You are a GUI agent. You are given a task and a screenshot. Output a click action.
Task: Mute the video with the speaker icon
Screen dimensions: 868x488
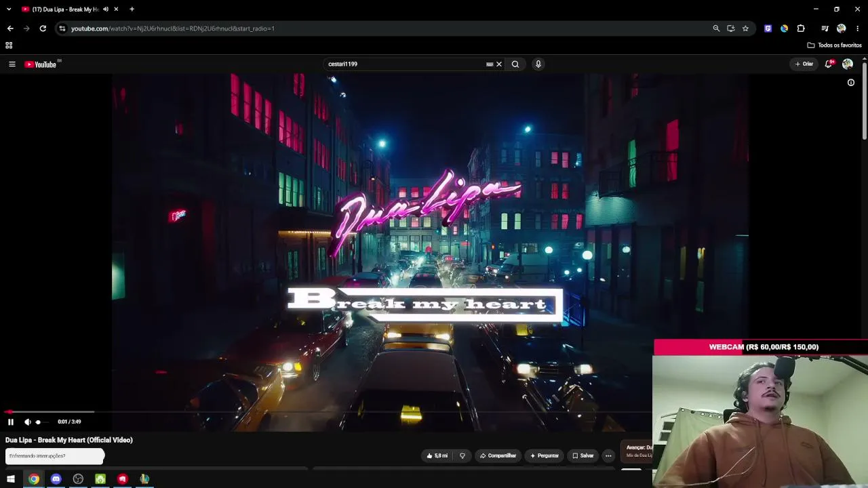(27, 422)
